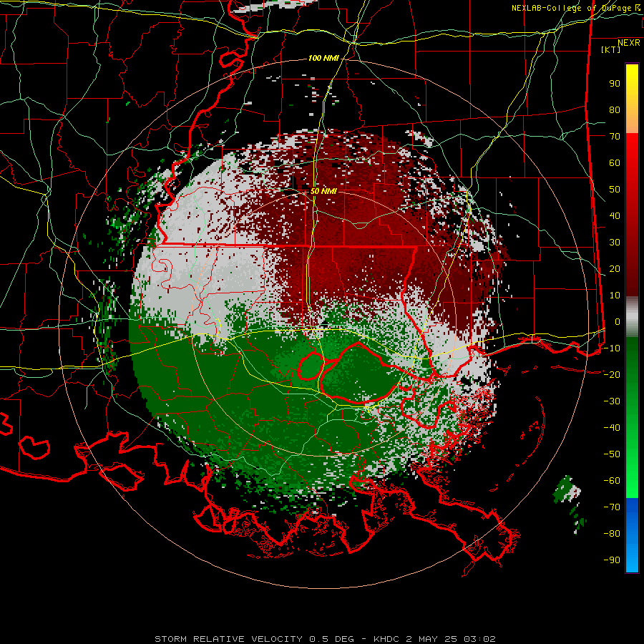Screen dimensions: 644x644
Task: Click the 50 NMI range ring label
Action: 323,191
